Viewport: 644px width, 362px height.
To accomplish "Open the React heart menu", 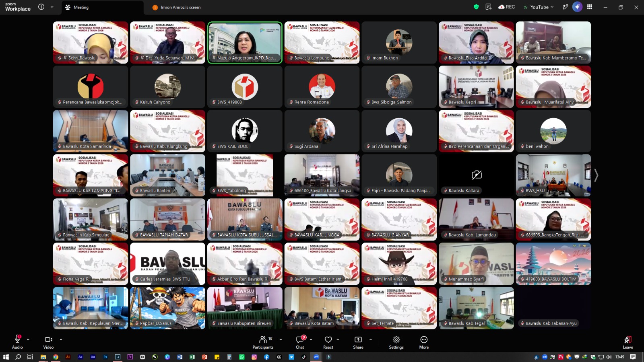I will click(328, 342).
